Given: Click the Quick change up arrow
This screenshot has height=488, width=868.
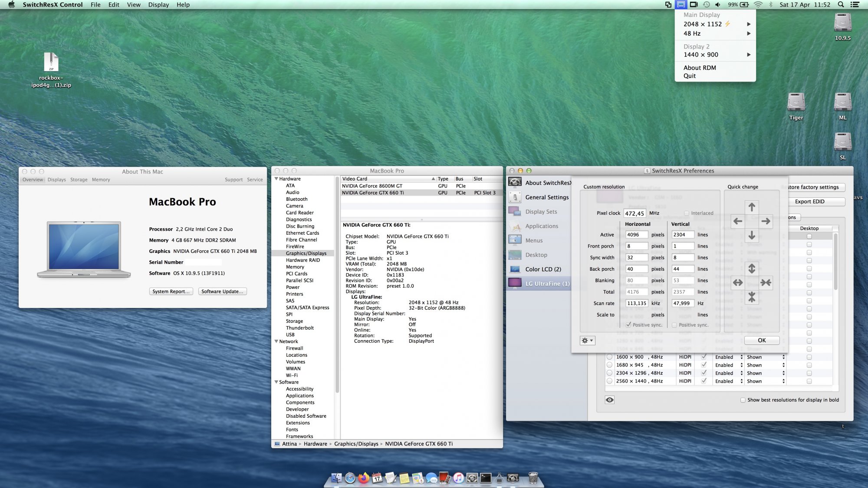Looking at the screenshot, I should pos(752,207).
